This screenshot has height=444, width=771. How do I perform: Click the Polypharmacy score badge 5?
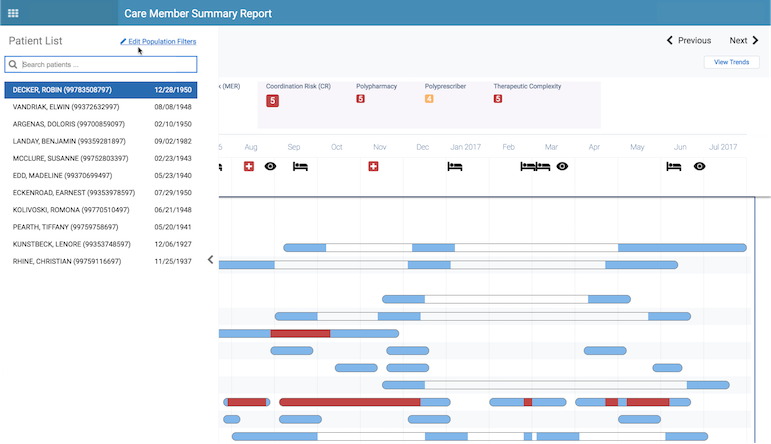click(360, 99)
